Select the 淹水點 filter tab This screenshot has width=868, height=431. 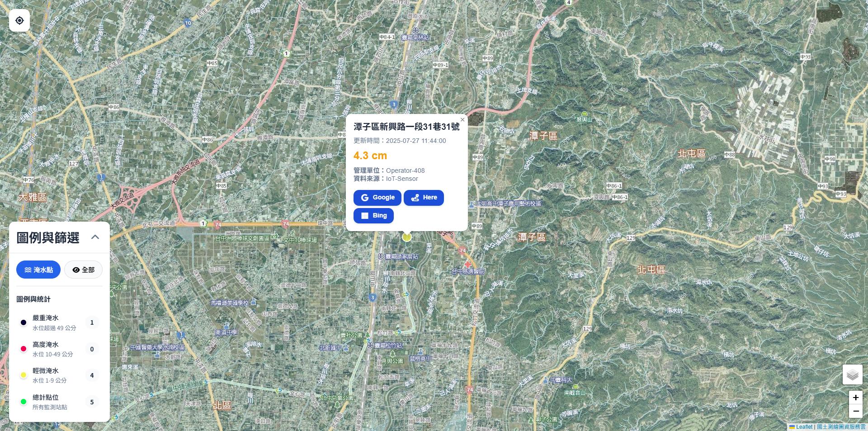tap(38, 270)
